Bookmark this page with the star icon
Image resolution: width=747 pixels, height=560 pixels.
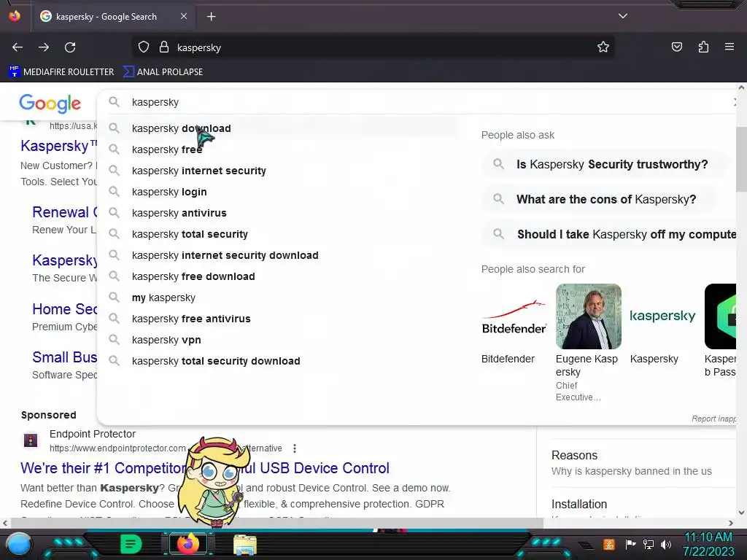(603, 47)
